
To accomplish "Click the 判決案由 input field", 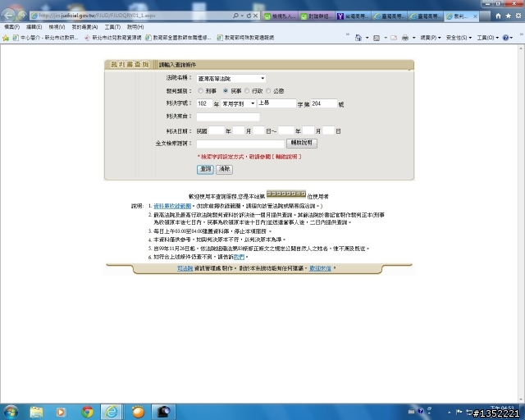I will [228, 116].
